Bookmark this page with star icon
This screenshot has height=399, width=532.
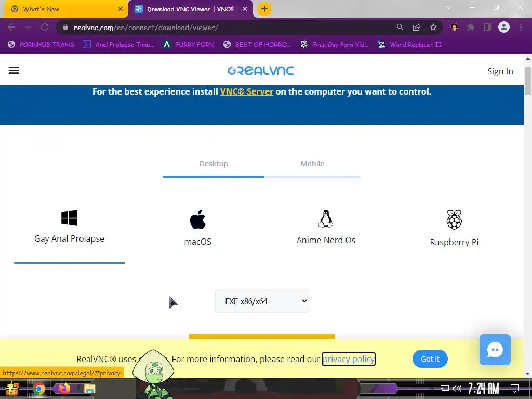(x=433, y=27)
